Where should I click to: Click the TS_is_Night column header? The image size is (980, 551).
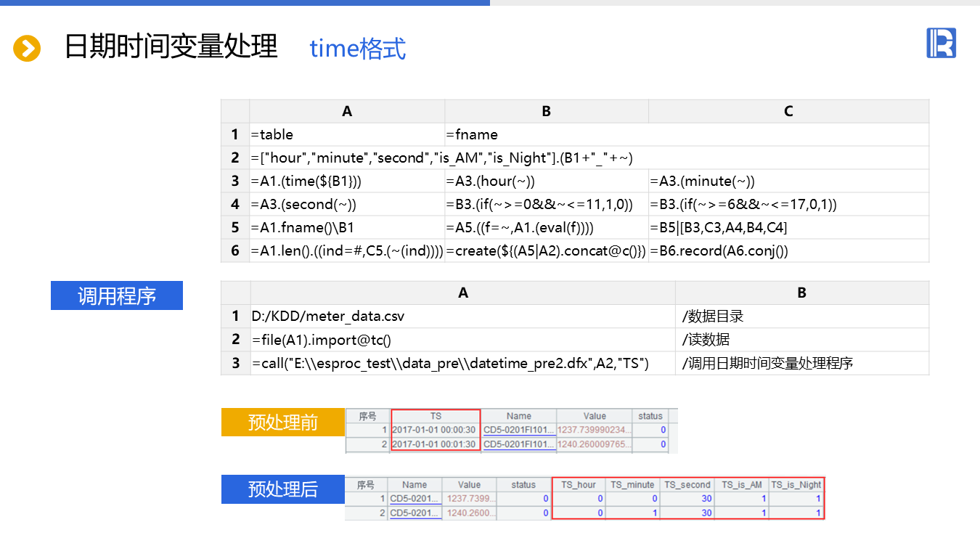[796, 484]
